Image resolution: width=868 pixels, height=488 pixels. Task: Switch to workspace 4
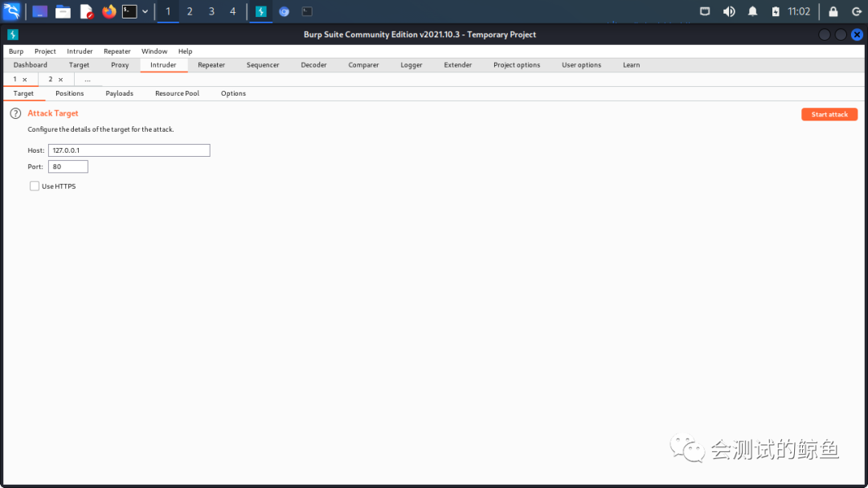(x=232, y=11)
